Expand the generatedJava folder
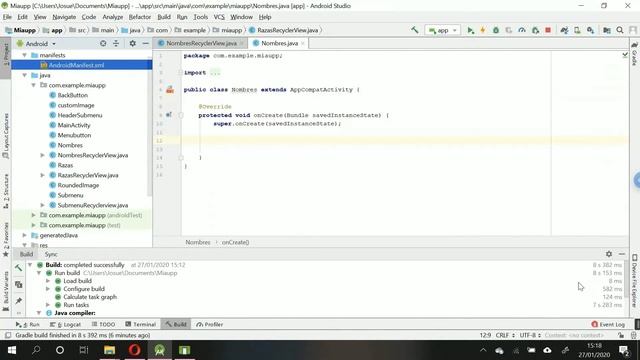The height and width of the screenshot is (360, 640). pos(24,235)
